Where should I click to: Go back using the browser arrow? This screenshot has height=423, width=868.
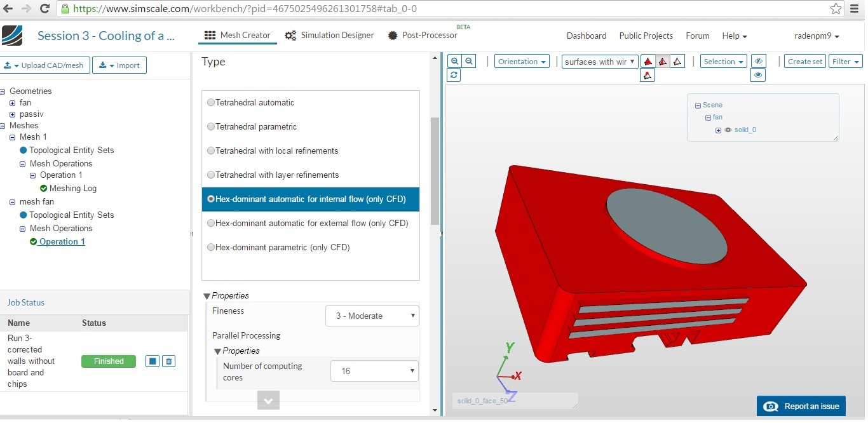click(x=9, y=9)
